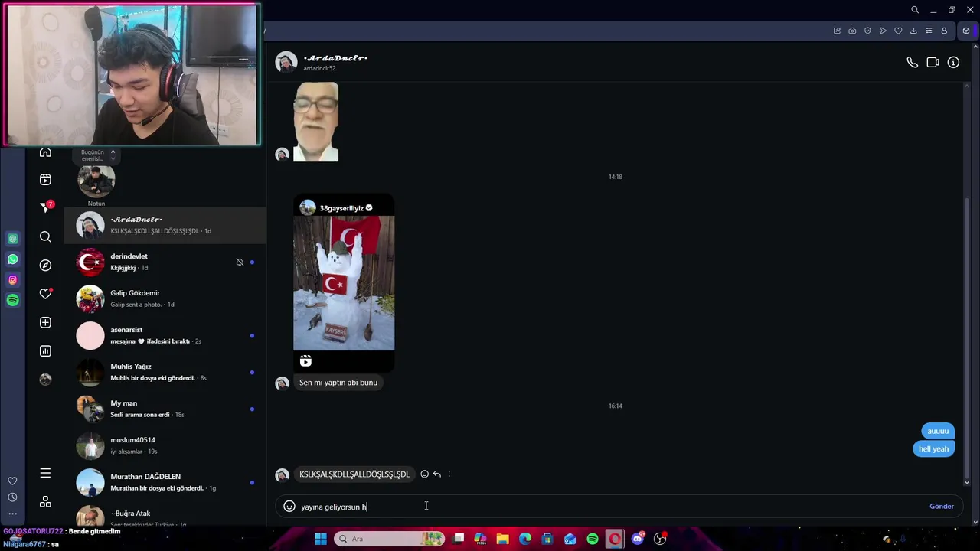Open the ArdaDnclr conversation row
The image size is (980, 551).
[165, 225]
